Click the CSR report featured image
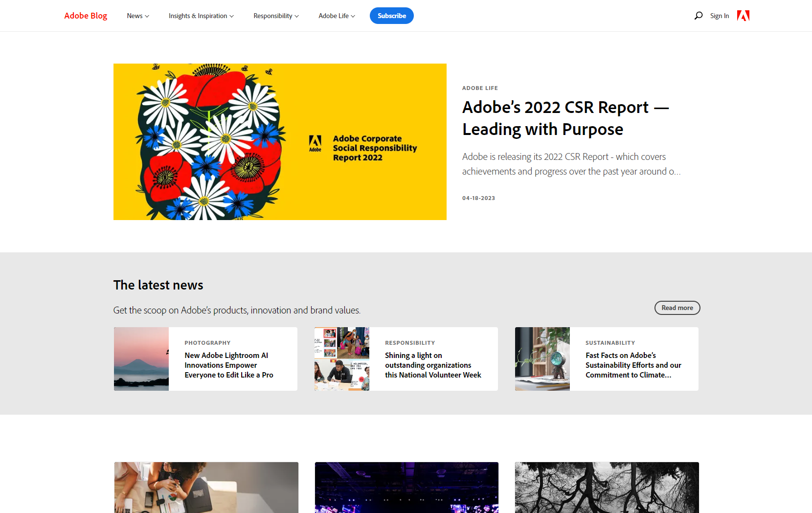Image resolution: width=812 pixels, height=513 pixels. (280, 141)
